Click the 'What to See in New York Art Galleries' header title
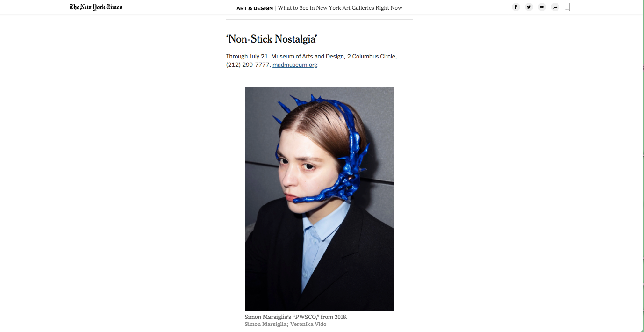644x332 pixels. click(340, 8)
